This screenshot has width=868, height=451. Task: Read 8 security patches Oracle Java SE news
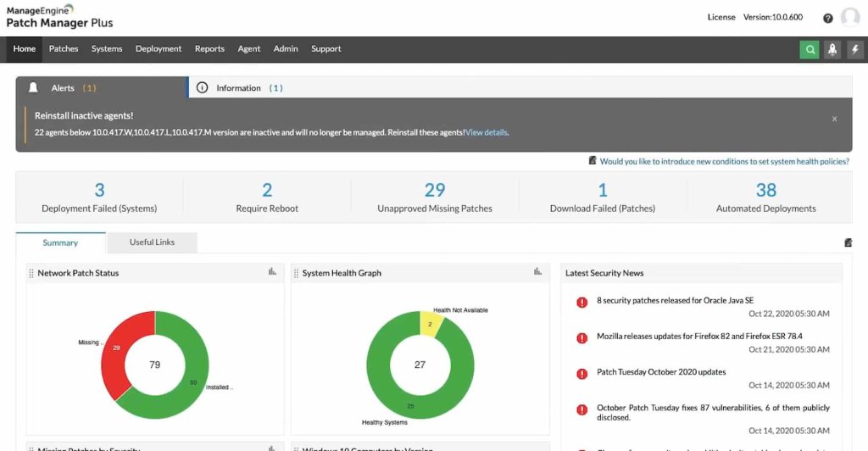pos(675,300)
